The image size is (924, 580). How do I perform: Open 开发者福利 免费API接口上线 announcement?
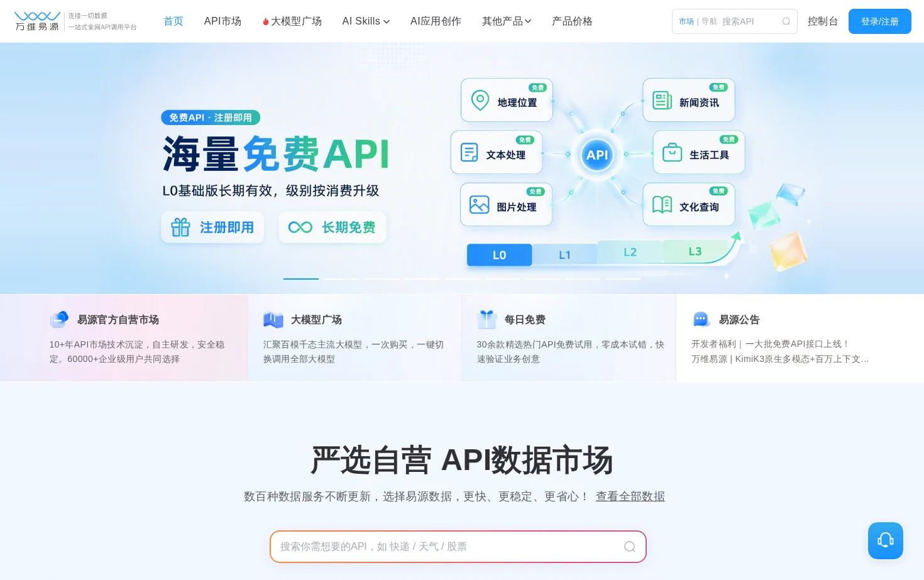771,344
